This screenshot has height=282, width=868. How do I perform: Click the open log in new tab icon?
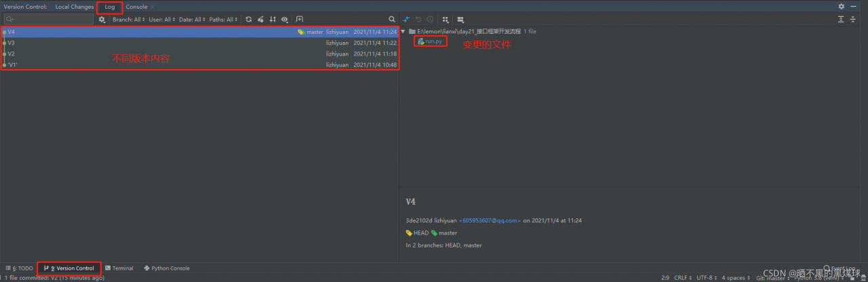(300, 20)
